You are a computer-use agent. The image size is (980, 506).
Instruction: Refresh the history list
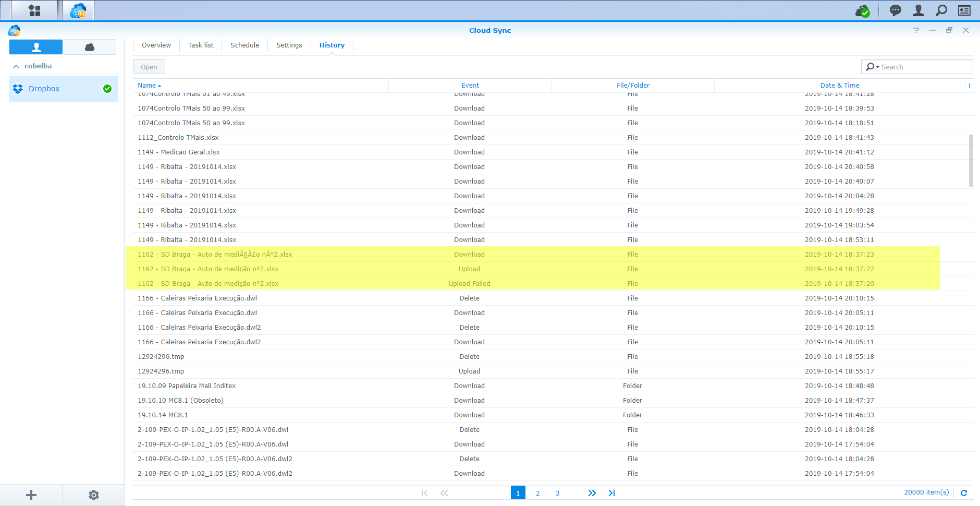964,493
